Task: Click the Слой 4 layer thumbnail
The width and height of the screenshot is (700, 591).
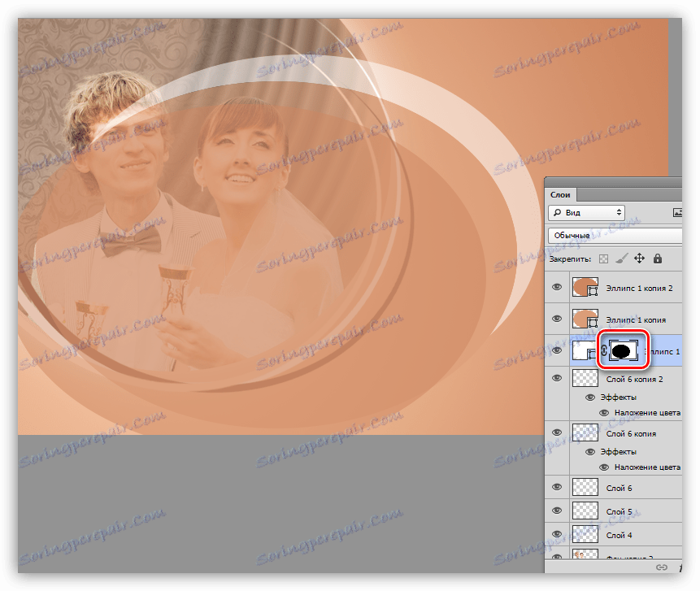Action: tap(585, 535)
